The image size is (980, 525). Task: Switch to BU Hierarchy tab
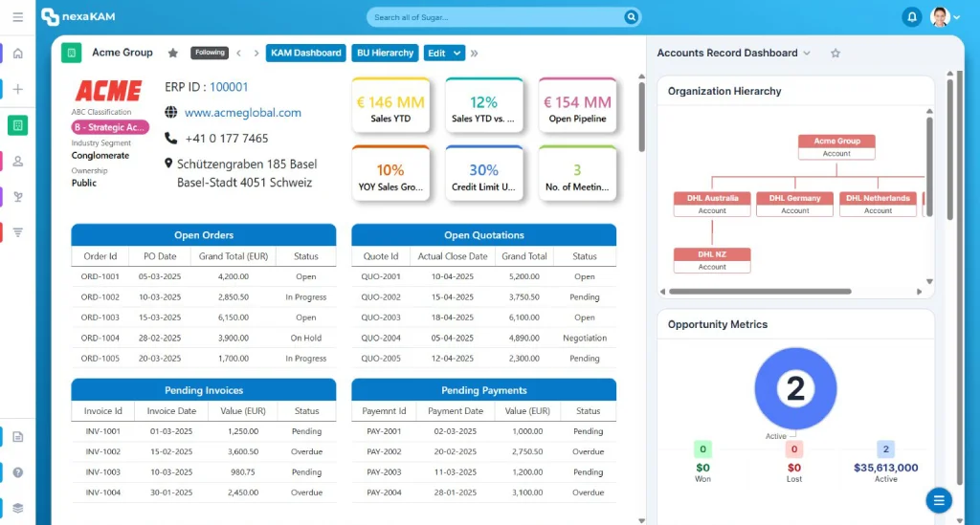(385, 53)
